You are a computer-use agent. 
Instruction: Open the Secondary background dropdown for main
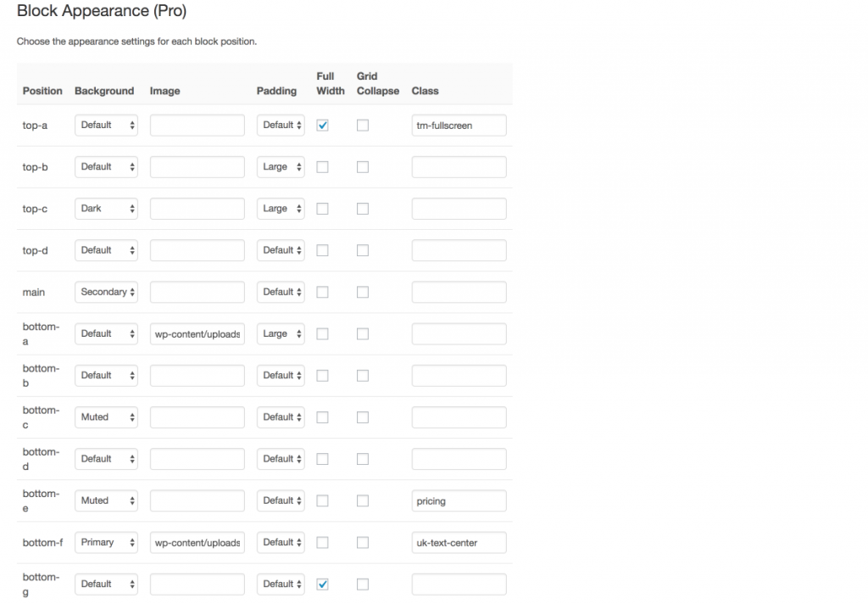(106, 292)
